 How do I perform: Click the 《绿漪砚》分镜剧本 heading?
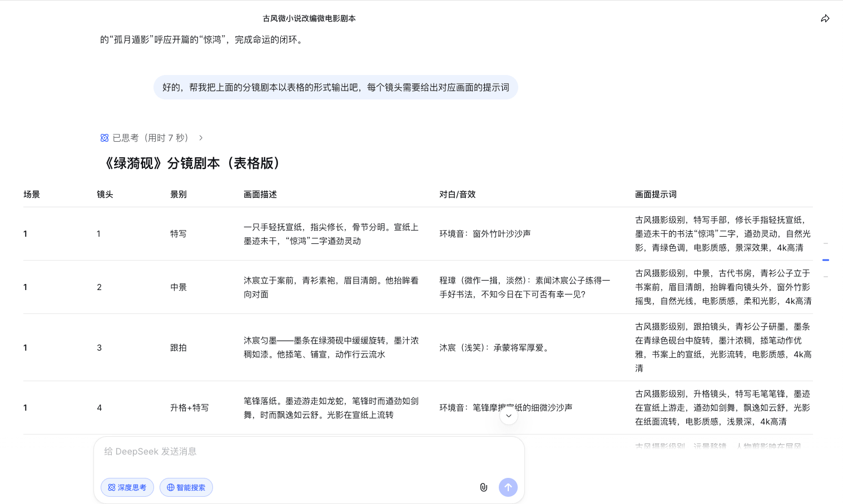point(192,163)
